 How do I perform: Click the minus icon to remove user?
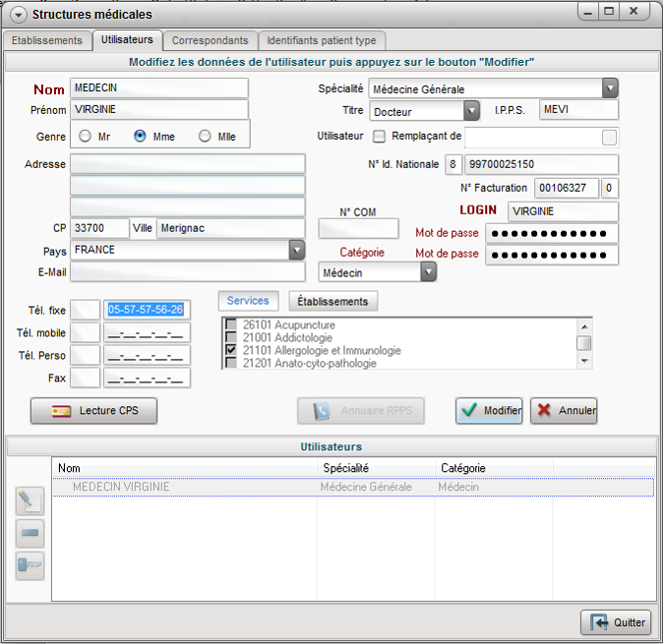click(30, 533)
